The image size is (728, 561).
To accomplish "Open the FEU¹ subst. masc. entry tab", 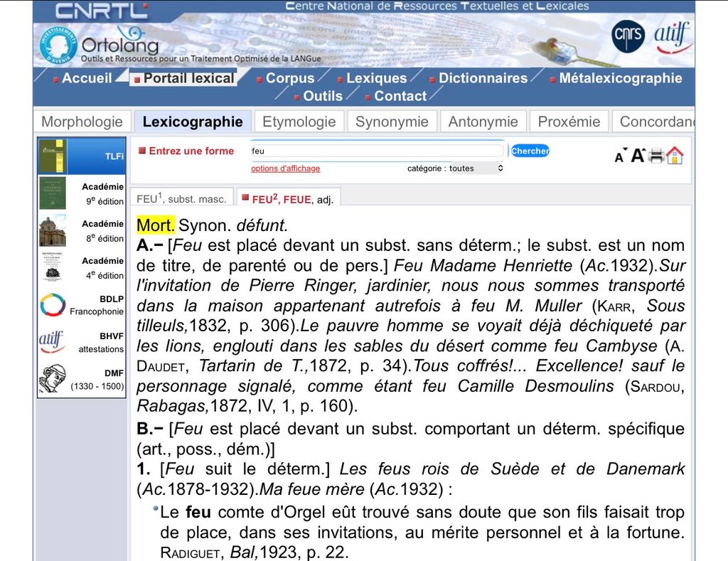I will coord(181,199).
